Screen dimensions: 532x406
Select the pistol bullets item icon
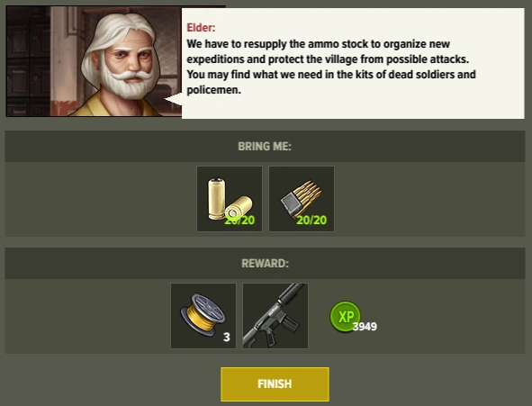(x=230, y=199)
